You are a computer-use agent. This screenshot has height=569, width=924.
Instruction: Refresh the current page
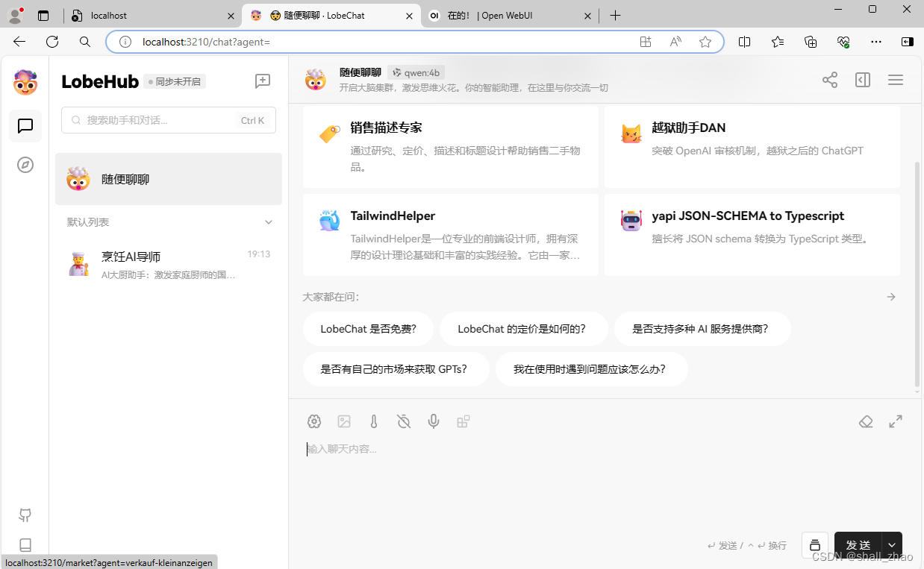[x=52, y=42]
